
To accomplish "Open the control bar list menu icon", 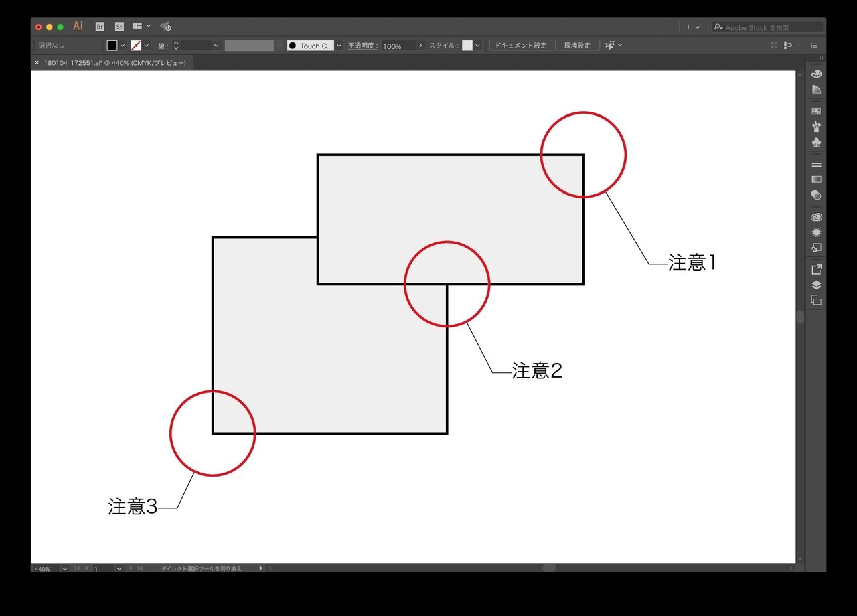I will (x=814, y=45).
